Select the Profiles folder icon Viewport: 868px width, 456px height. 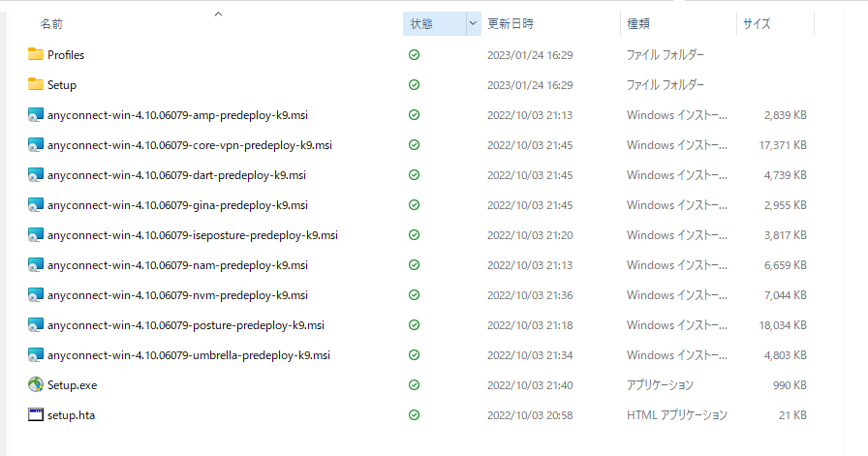(36, 54)
